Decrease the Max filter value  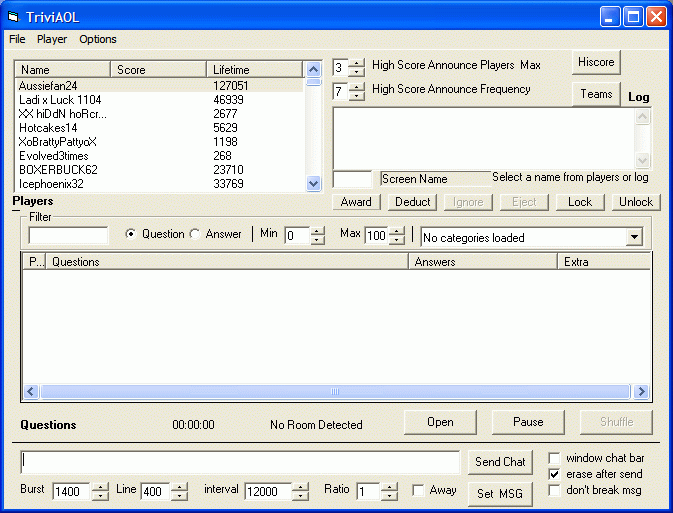[397, 240]
